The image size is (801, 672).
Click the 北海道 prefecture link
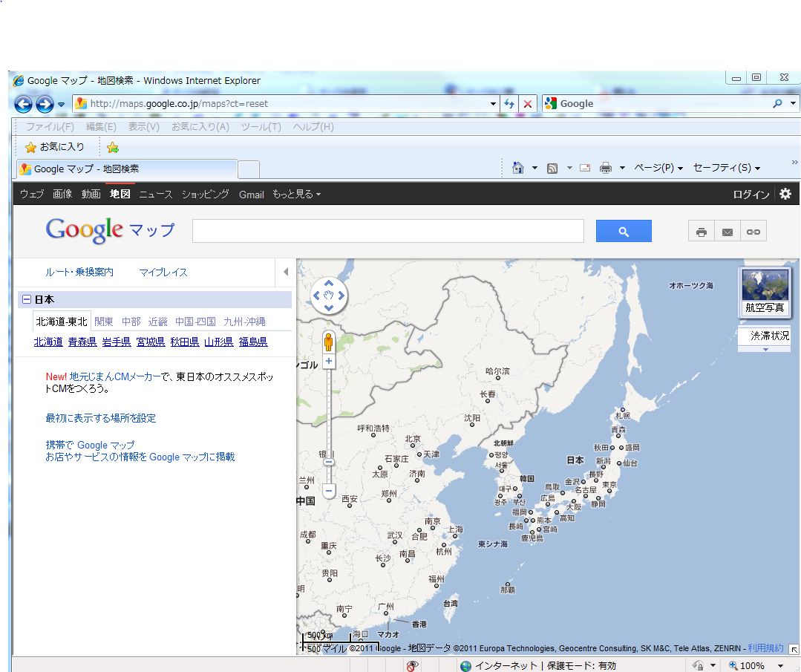pyautogui.click(x=48, y=342)
